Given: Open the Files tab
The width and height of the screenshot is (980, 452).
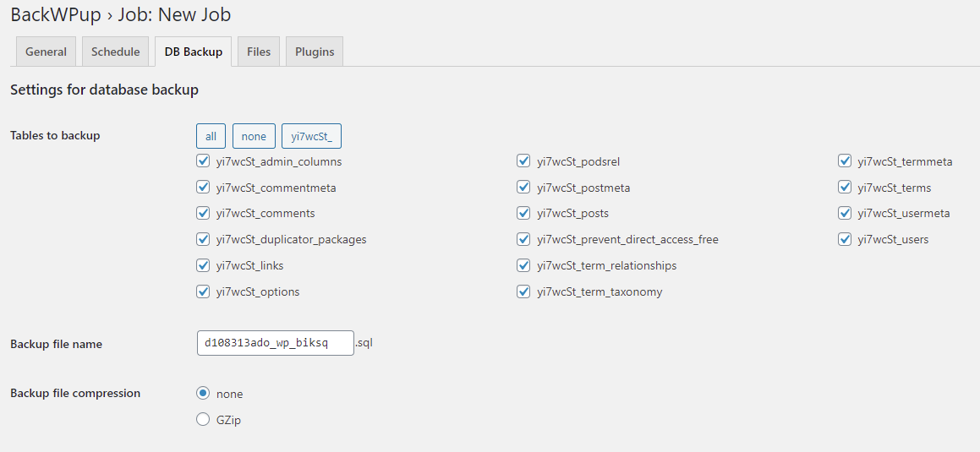Looking at the screenshot, I should [x=259, y=52].
